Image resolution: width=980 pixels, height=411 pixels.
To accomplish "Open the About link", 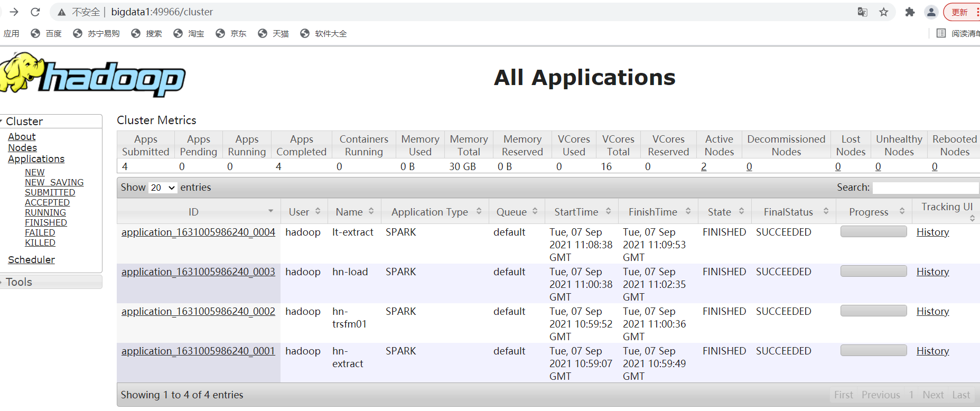I will coord(22,136).
